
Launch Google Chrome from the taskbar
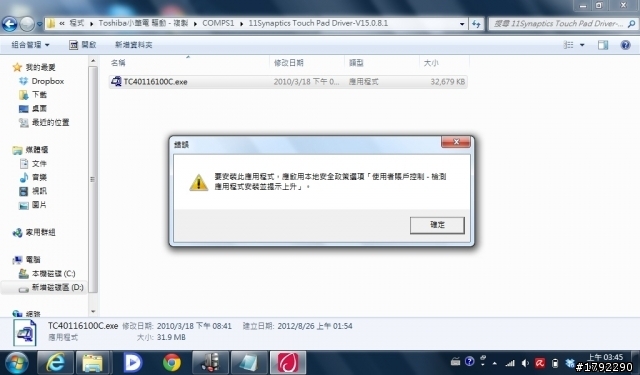[172, 363]
